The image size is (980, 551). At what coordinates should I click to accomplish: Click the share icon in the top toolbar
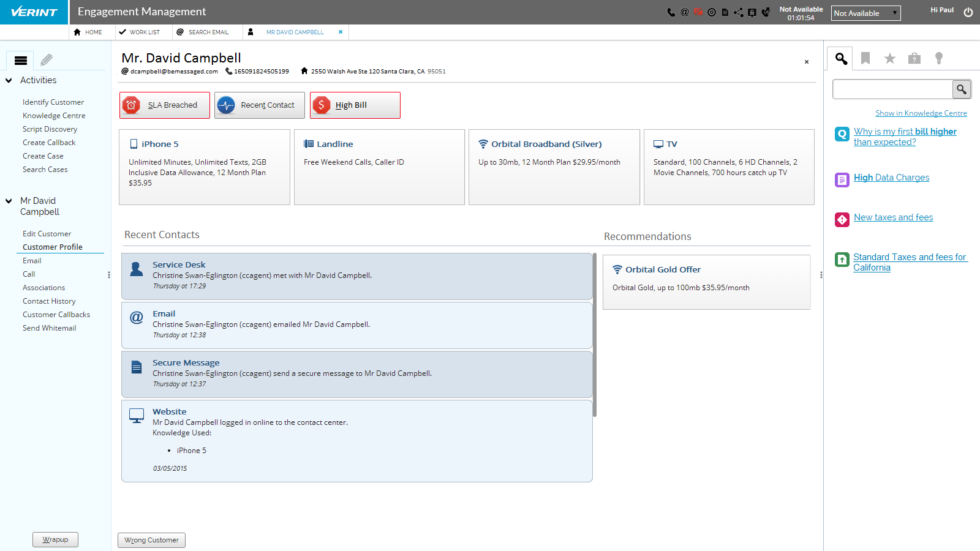coord(739,12)
